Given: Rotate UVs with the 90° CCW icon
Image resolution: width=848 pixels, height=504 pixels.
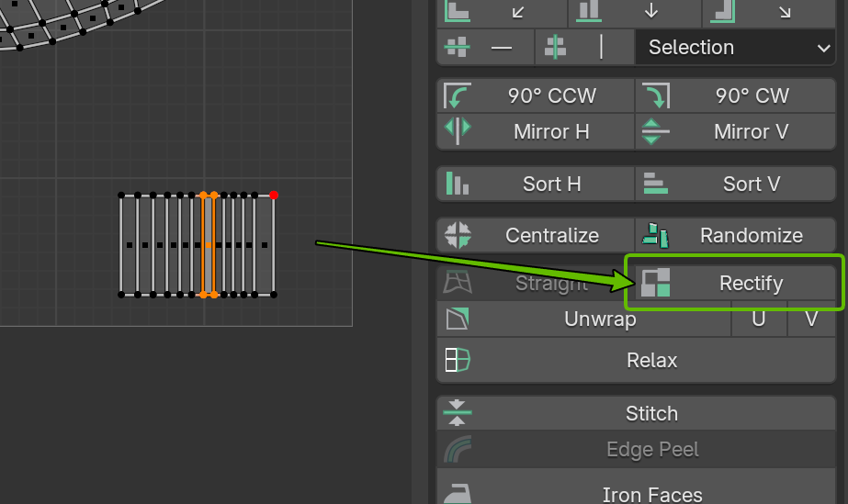Looking at the screenshot, I should coord(457,95).
